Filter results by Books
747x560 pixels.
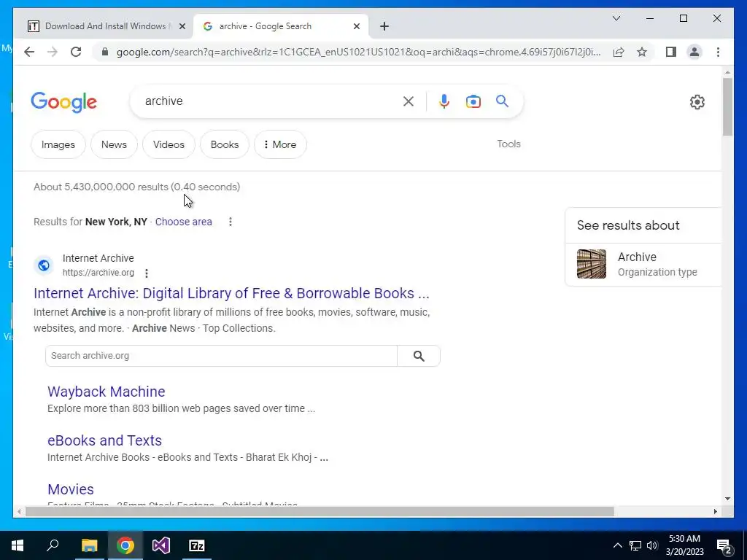(x=225, y=144)
